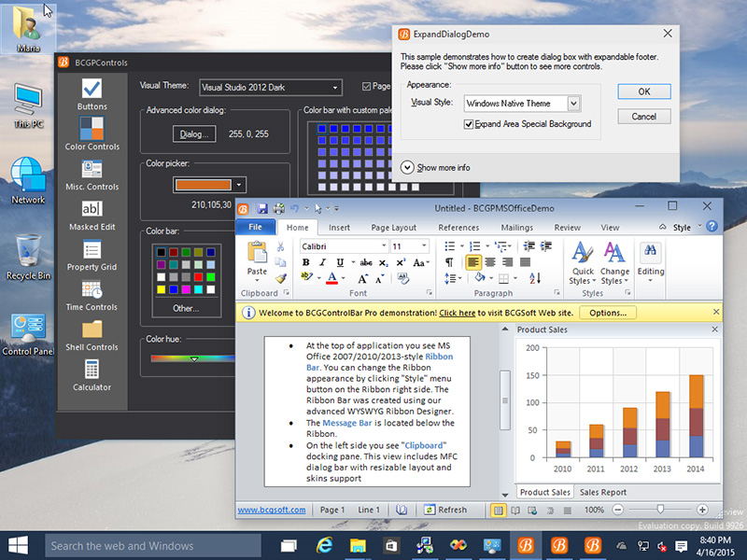This screenshot has width=747, height=560.
Task: Open File Explorer from taskbar
Action: [358, 546]
